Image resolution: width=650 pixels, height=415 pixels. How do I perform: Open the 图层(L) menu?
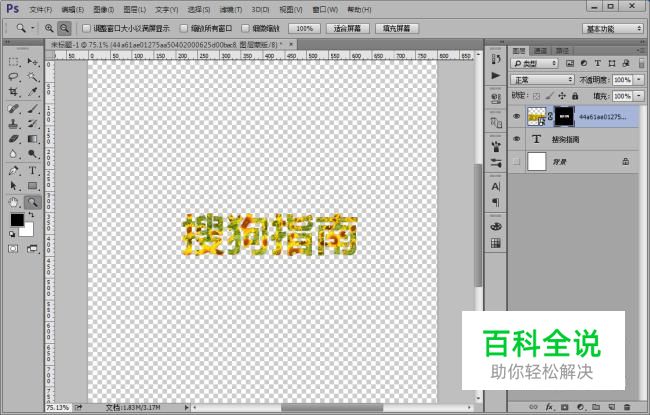135,9
